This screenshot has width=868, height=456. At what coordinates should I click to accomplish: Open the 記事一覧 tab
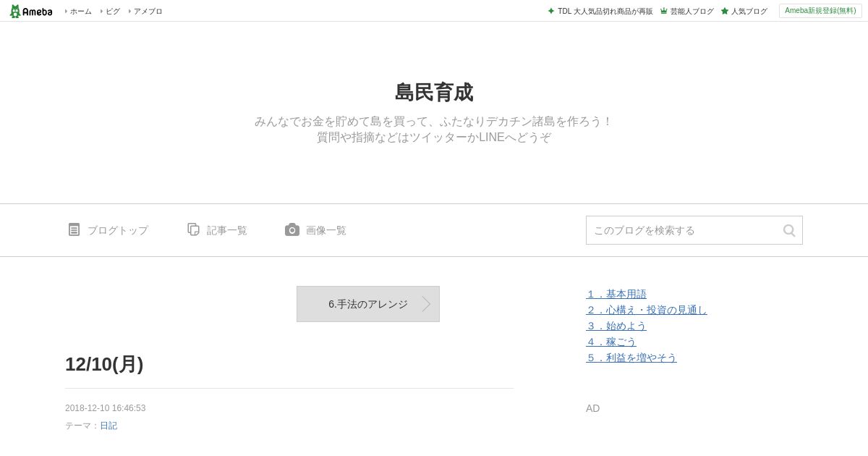[x=227, y=230]
